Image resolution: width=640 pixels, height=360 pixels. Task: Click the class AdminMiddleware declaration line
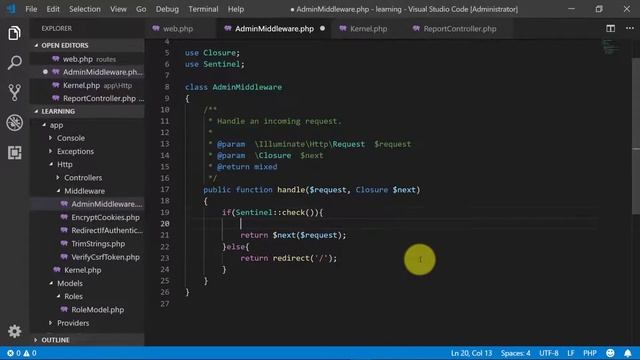233,87
